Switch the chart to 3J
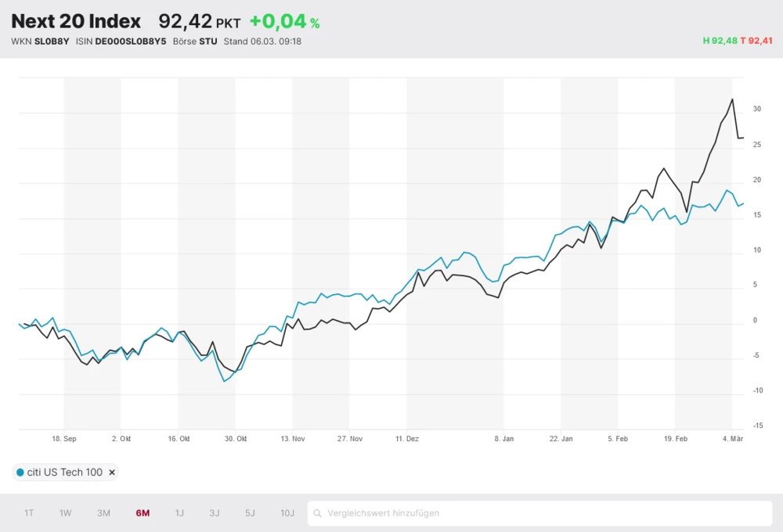783x532 pixels. point(215,513)
